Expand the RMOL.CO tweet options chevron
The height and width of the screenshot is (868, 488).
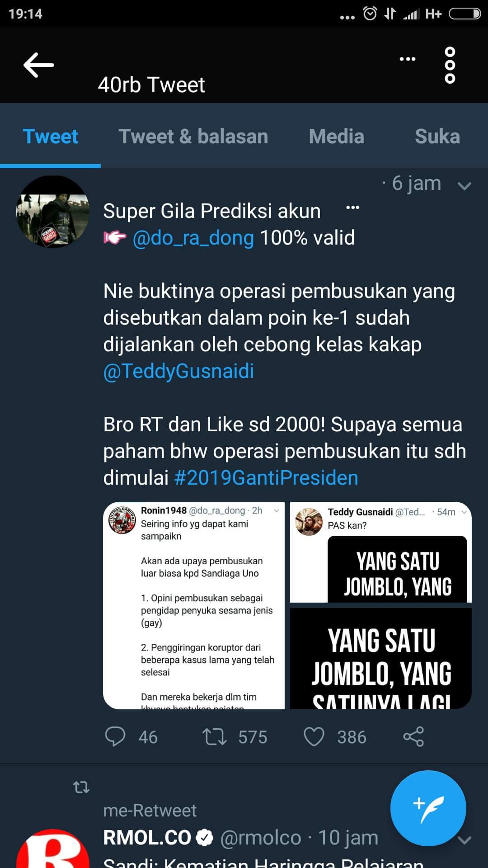(x=465, y=840)
